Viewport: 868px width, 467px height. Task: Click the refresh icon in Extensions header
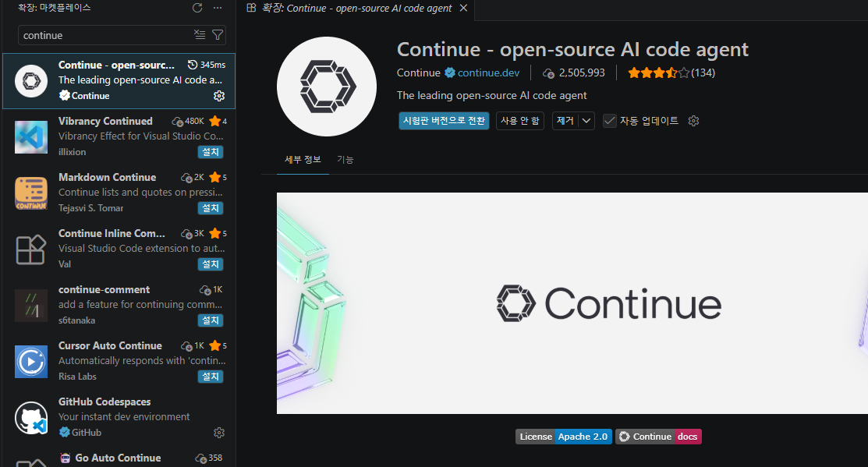point(197,8)
